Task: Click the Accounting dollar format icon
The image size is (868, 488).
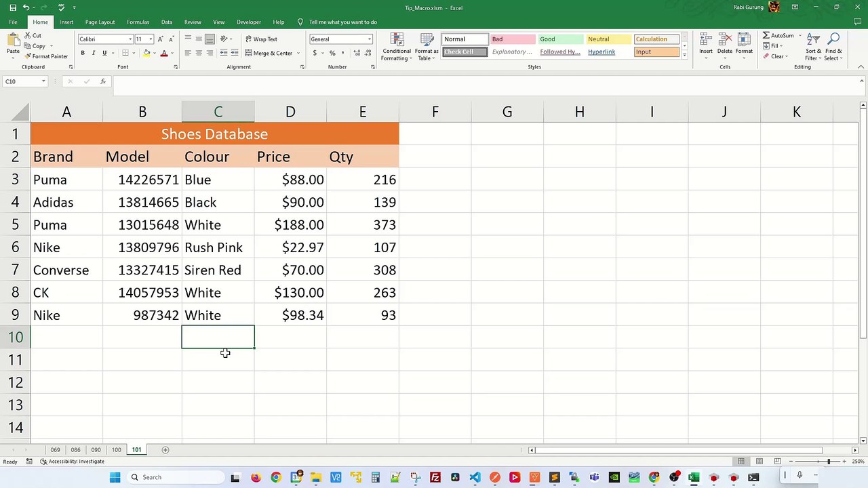Action: click(315, 53)
